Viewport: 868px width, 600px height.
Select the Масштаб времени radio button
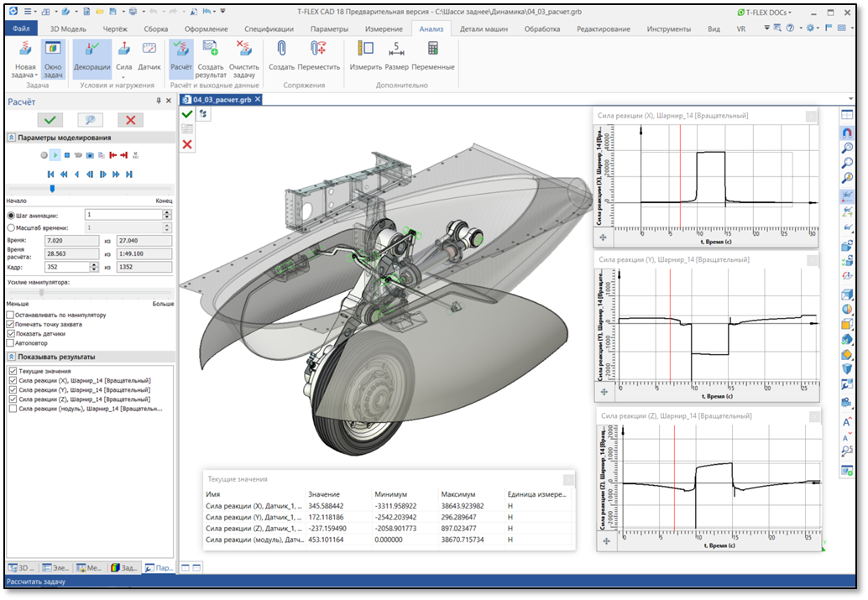pyautogui.click(x=10, y=227)
